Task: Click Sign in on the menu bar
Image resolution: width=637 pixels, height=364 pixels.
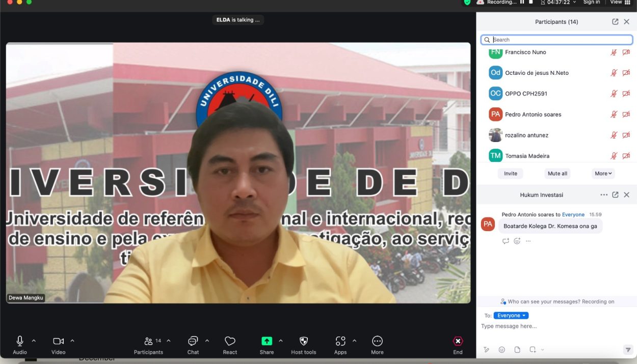Action: pos(591,2)
